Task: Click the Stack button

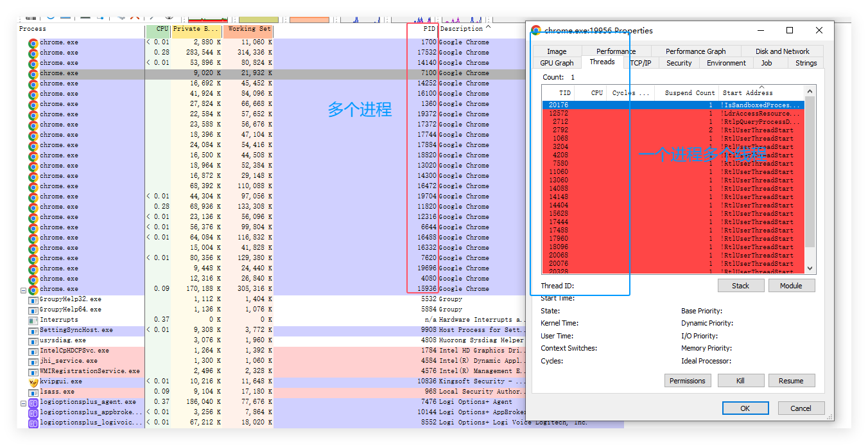Action: point(740,286)
